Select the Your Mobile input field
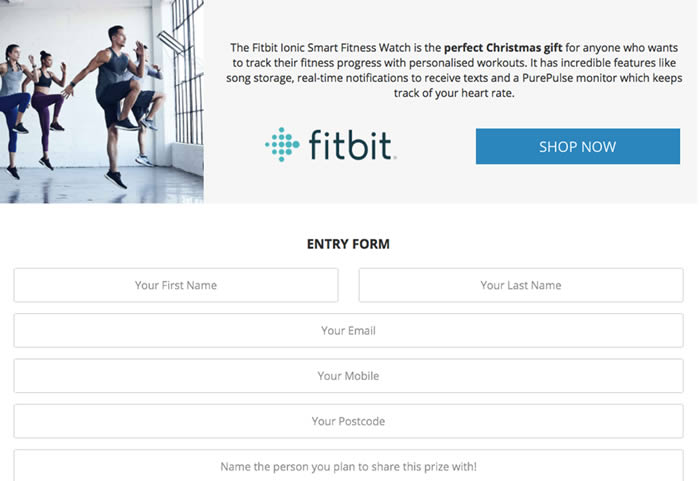This screenshot has width=700, height=481. click(348, 376)
